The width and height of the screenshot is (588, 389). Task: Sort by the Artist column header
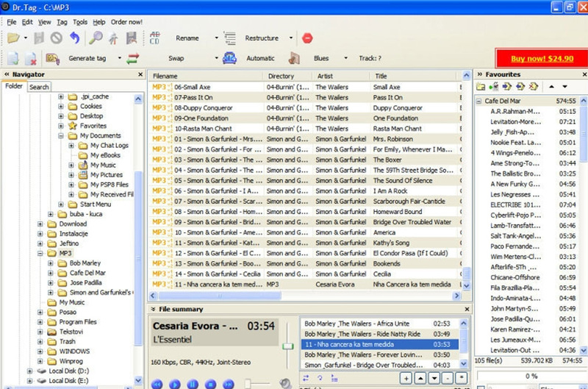(340, 76)
